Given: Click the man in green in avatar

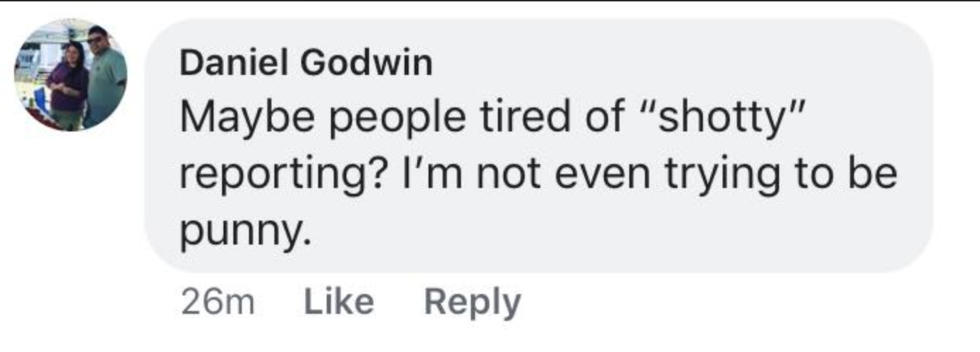Looking at the screenshot, I should coord(106,78).
